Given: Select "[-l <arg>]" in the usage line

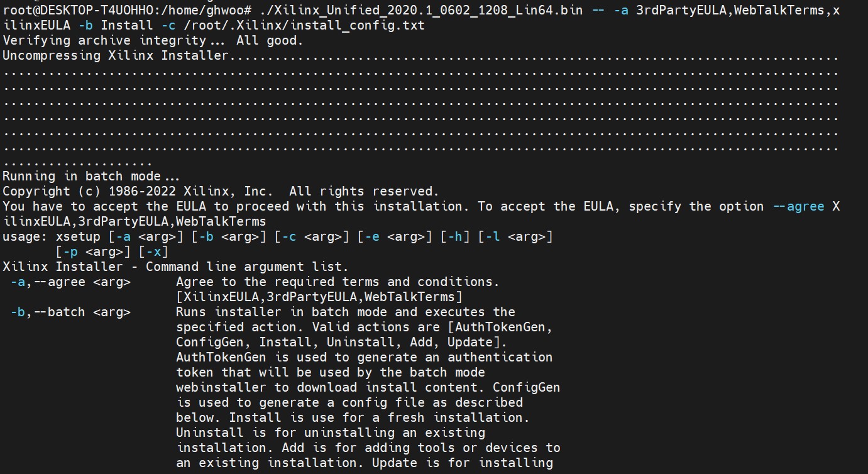Looking at the screenshot, I should pyautogui.click(x=516, y=237).
